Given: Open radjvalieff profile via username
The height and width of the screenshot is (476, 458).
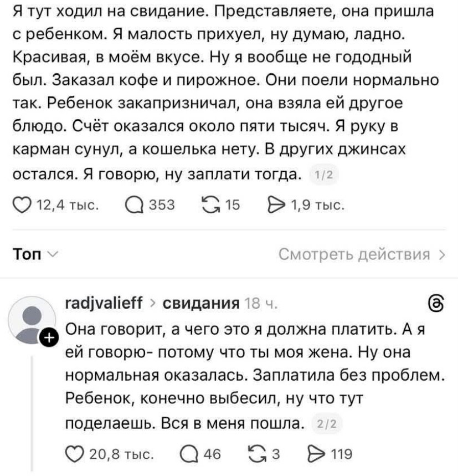Looking at the screenshot, I should pos(104,304).
